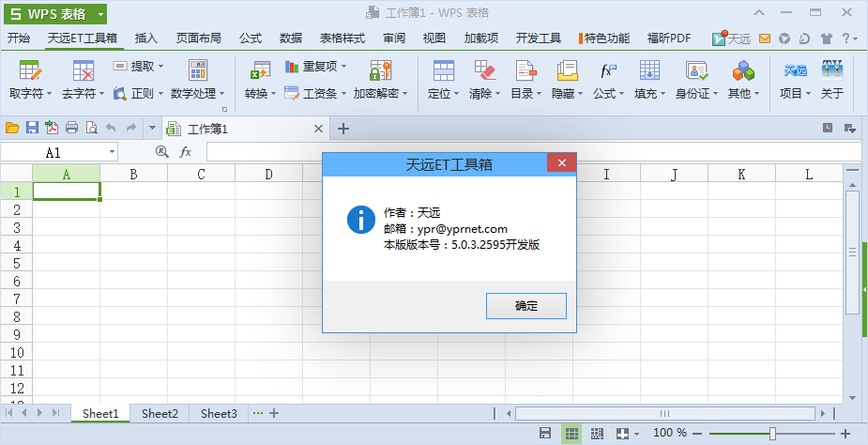Open a new document tab with plus

(x=343, y=129)
